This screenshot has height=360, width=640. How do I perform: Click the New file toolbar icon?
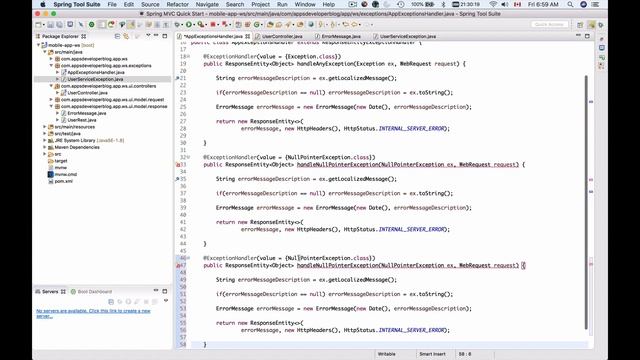click(38, 25)
